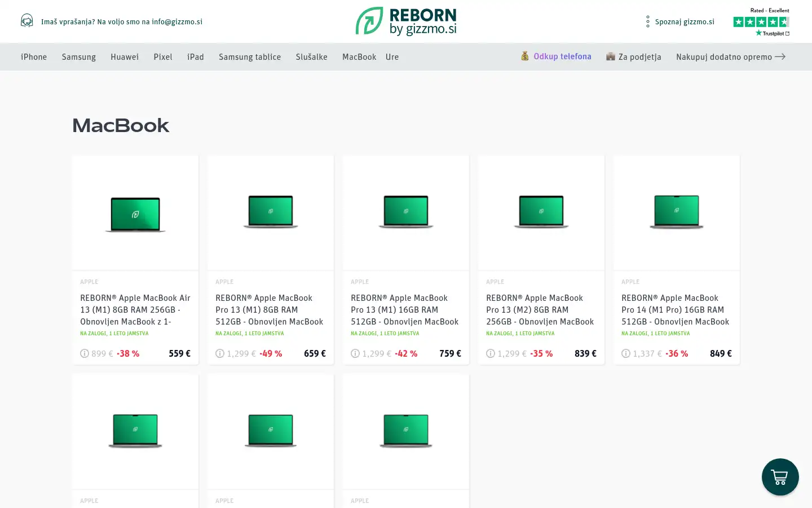Open the shopping cart floating button
This screenshot has width=812, height=508.
(x=780, y=477)
